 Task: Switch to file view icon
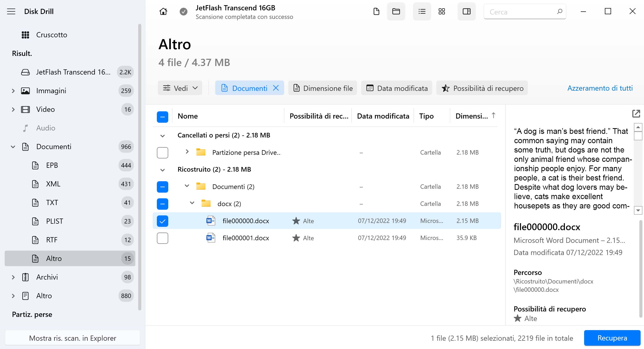pos(376,11)
